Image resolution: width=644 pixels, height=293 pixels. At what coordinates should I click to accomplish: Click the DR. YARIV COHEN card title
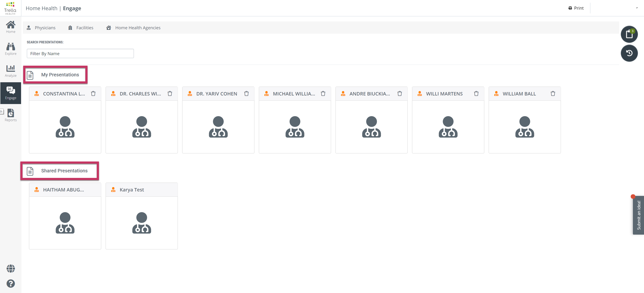(x=216, y=94)
